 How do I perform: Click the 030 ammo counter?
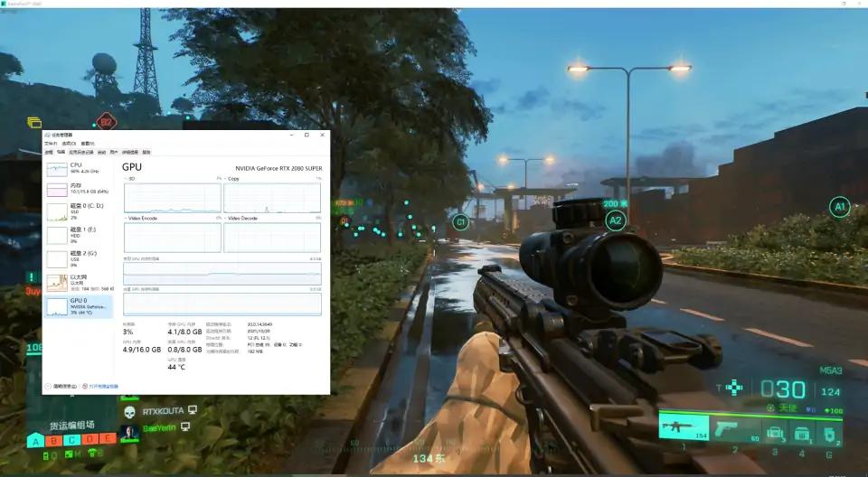coord(783,389)
